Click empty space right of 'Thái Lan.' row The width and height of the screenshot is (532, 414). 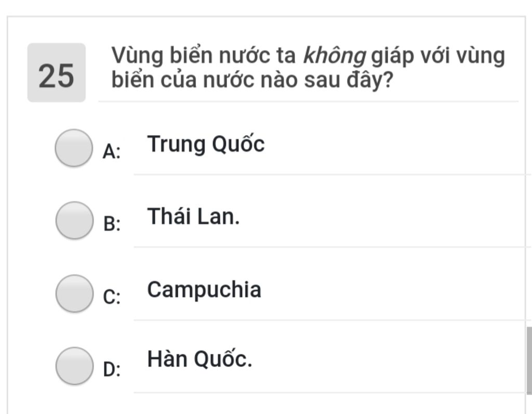(x=383, y=216)
